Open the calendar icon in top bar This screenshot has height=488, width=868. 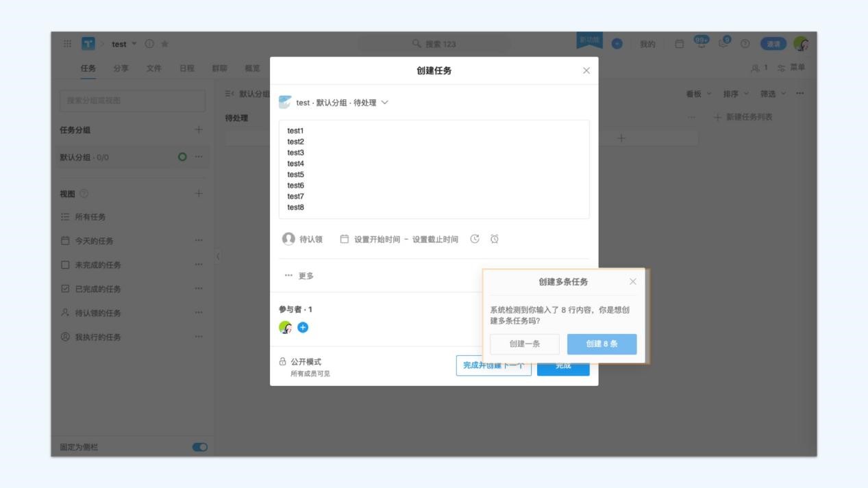tap(679, 44)
